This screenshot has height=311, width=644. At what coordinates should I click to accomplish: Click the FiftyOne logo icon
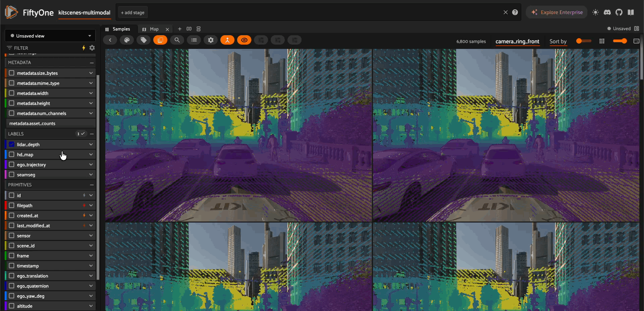[x=11, y=12]
